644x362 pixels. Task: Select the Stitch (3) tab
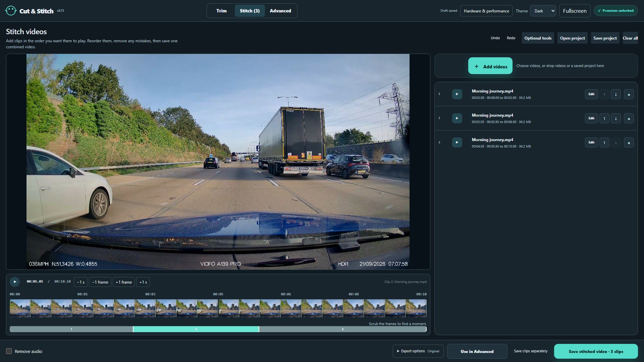tap(250, 11)
